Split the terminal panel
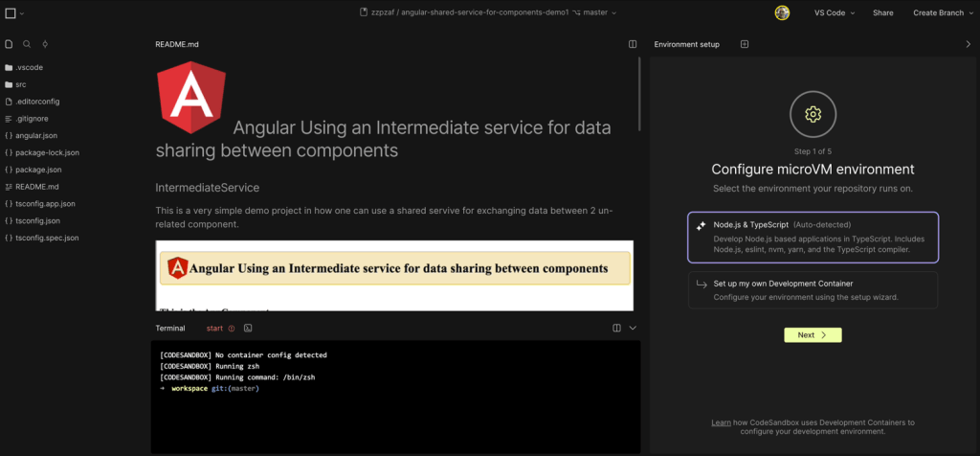Viewport: 980px width, 456px height. (x=617, y=328)
